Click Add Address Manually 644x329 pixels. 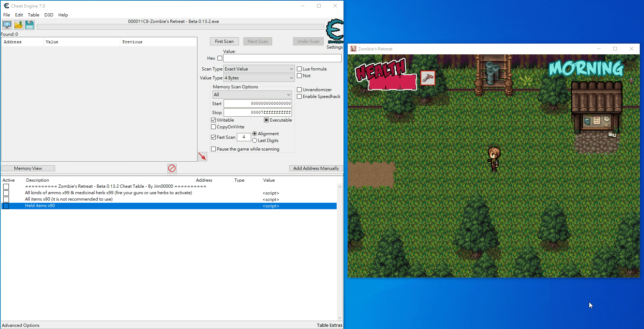316,168
